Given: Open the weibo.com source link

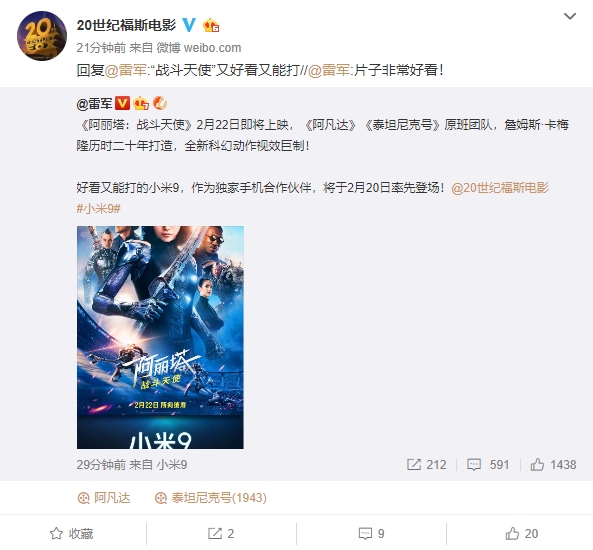Looking at the screenshot, I should pos(212,48).
